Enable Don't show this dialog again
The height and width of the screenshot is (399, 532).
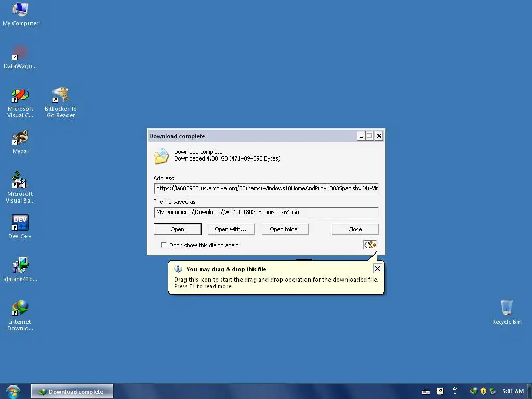[x=164, y=245]
